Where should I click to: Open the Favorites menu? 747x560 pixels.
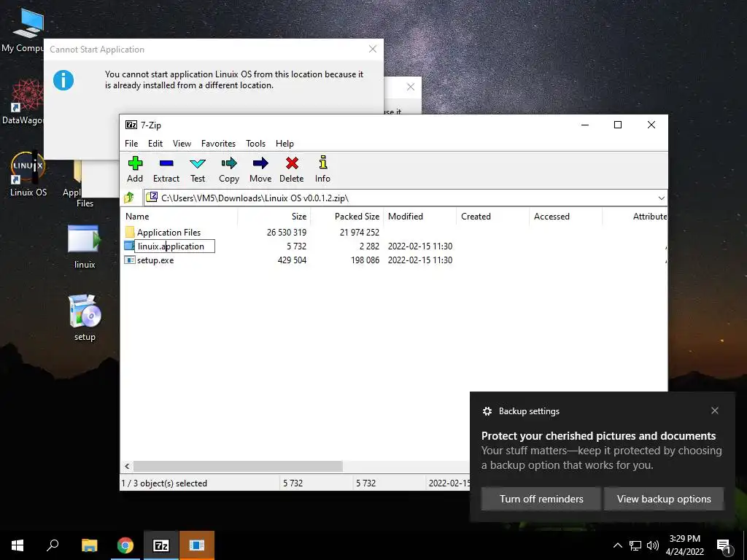pyautogui.click(x=218, y=144)
